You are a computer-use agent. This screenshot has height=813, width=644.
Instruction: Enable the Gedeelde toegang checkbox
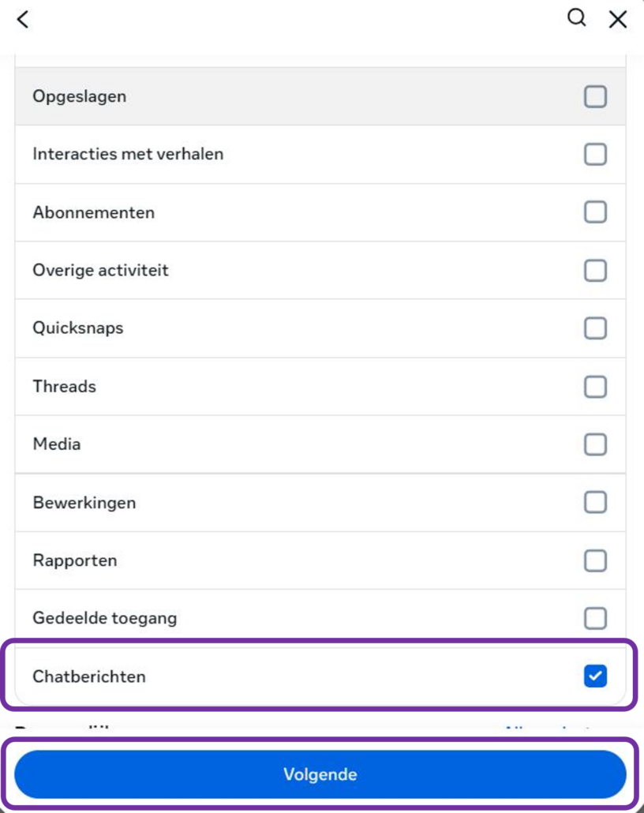(x=595, y=618)
